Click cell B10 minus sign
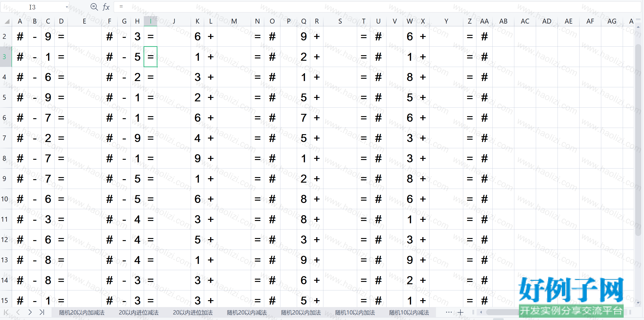 point(35,199)
